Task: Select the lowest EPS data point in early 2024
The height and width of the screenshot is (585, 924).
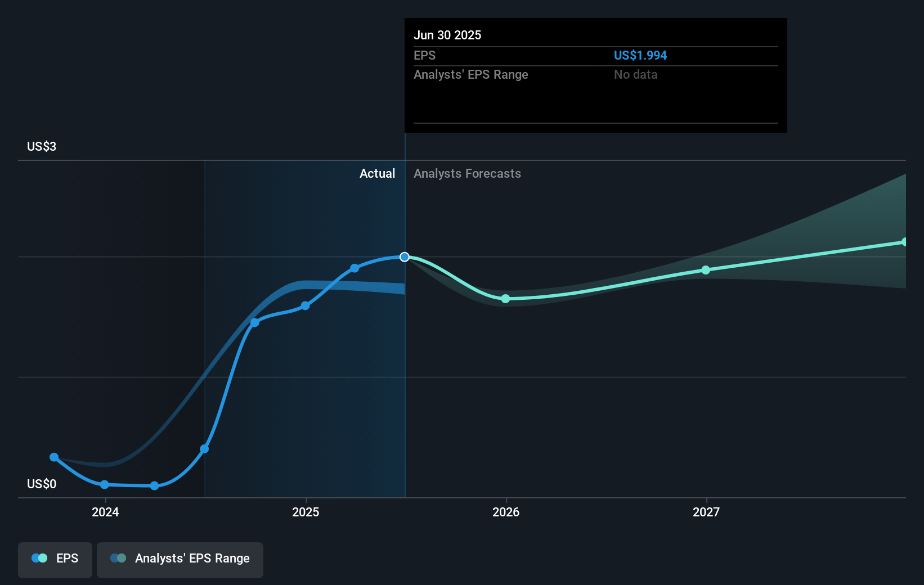Action: click(155, 485)
